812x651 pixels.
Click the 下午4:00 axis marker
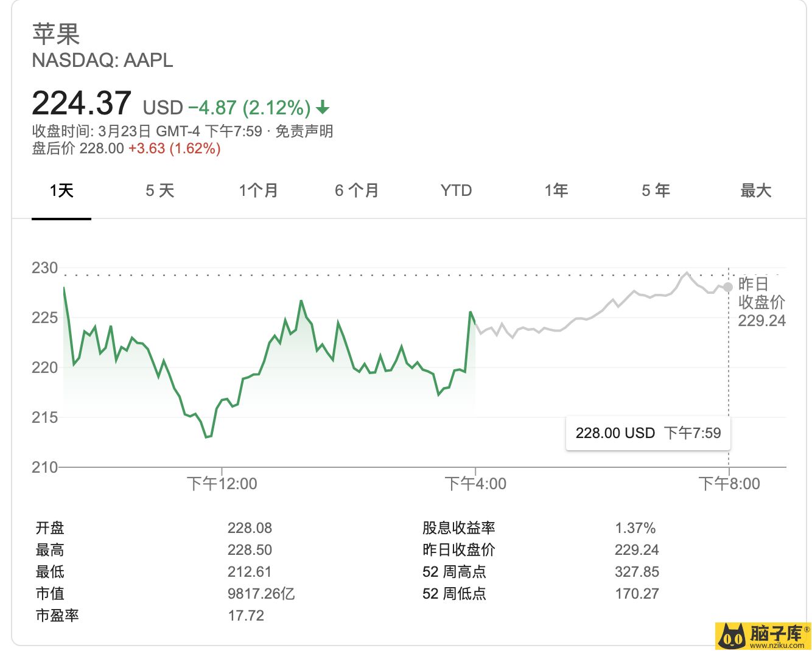coord(475,484)
